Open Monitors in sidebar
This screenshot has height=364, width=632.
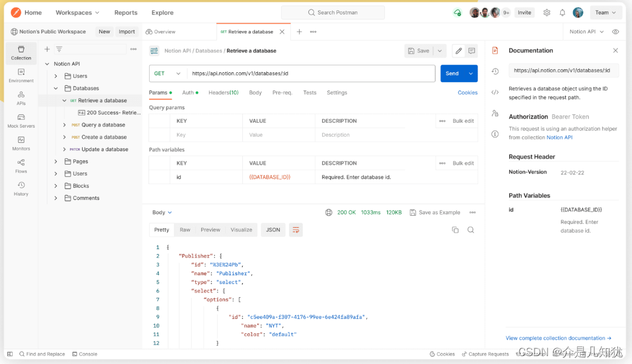[x=21, y=143]
